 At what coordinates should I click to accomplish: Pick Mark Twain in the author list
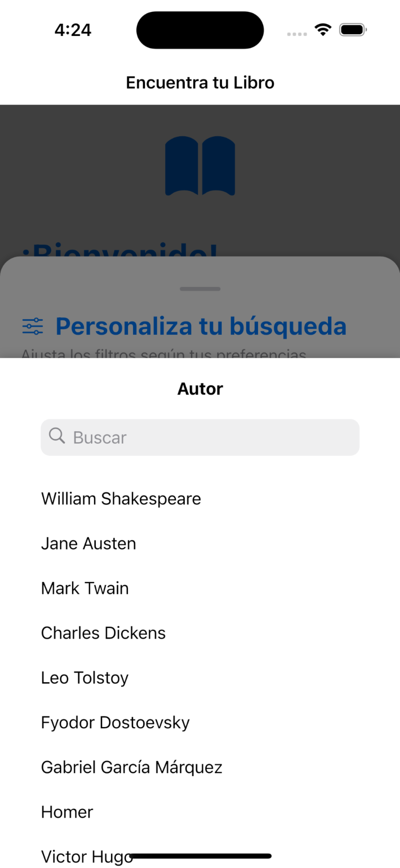(200, 588)
